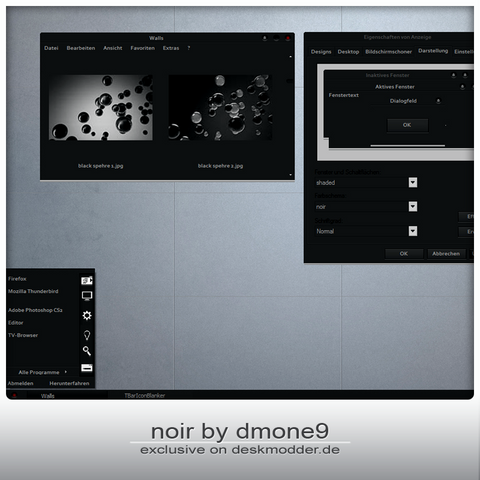Launch Mozilla Thunderbird from start menu
The height and width of the screenshot is (480, 480).
[33, 291]
